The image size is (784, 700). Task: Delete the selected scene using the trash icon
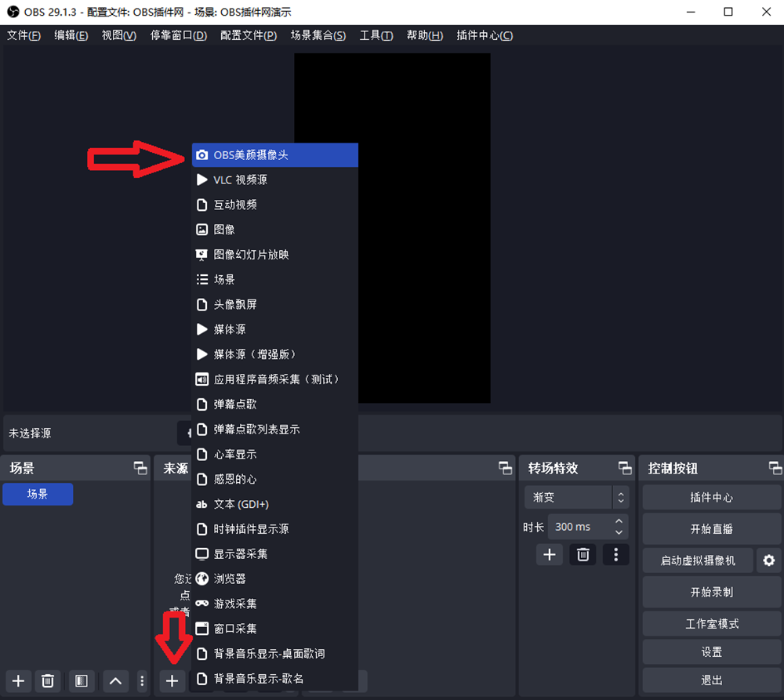48,681
